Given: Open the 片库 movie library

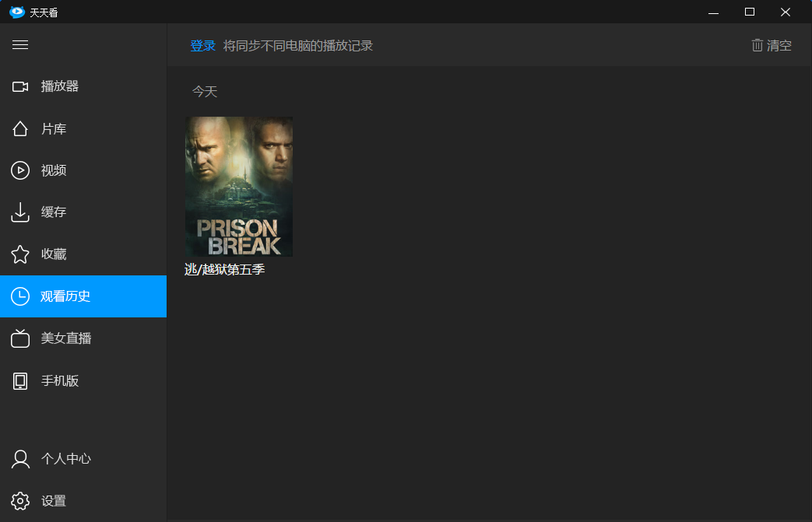Looking at the screenshot, I should (x=54, y=128).
